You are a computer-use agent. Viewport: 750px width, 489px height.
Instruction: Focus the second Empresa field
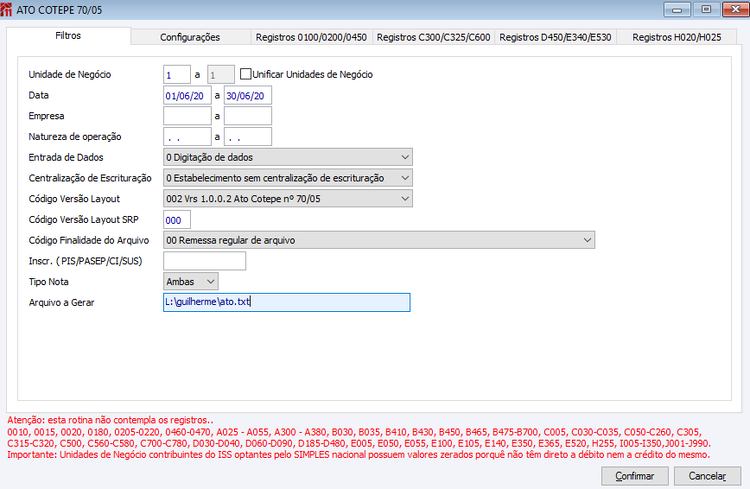(x=248, y=116)
